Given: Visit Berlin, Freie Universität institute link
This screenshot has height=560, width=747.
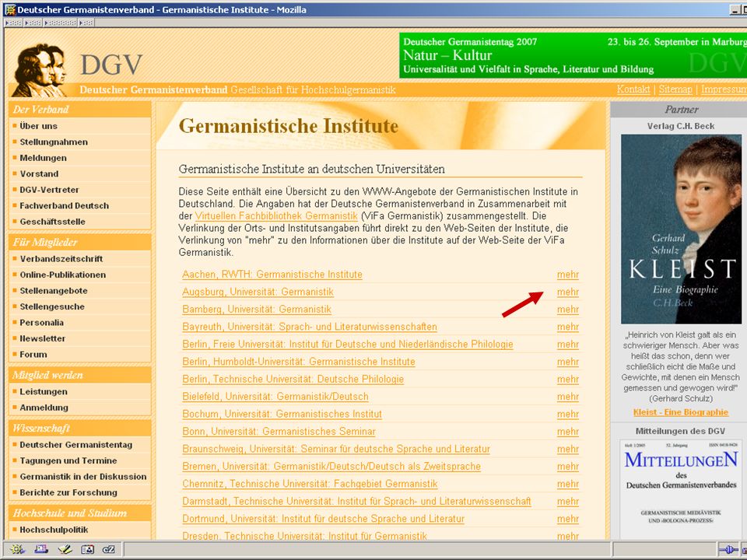Looking at the screenshot, I should (348, 345).
